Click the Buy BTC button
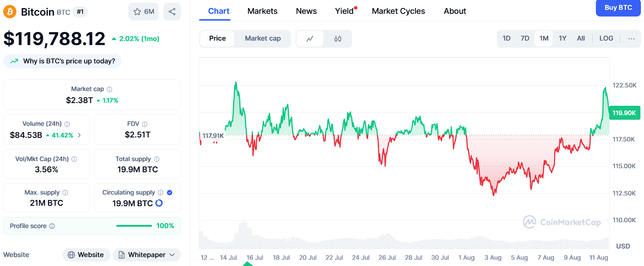The image size is (644, 266). pos(618,8)
